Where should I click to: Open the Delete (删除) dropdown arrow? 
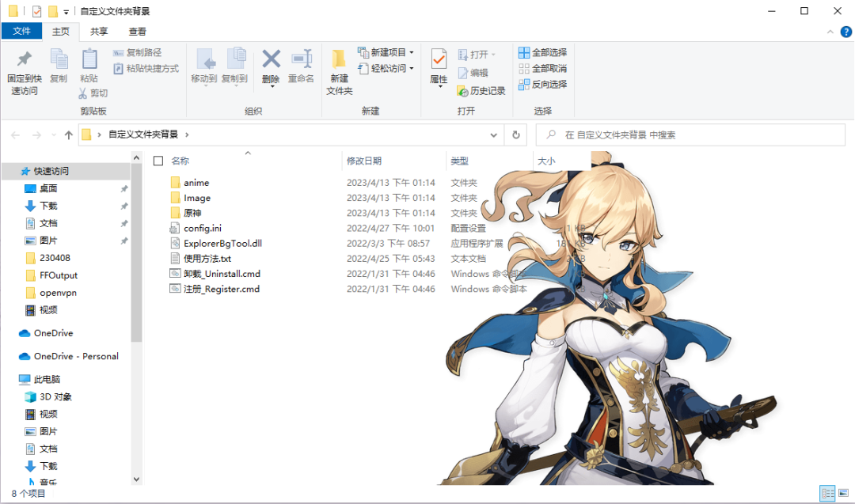tap(272, 87)
